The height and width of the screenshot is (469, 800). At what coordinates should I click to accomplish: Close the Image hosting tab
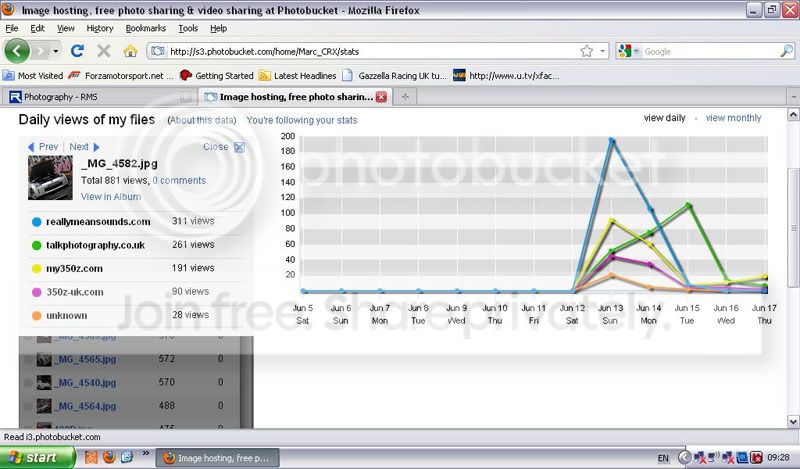coord(380,97)
